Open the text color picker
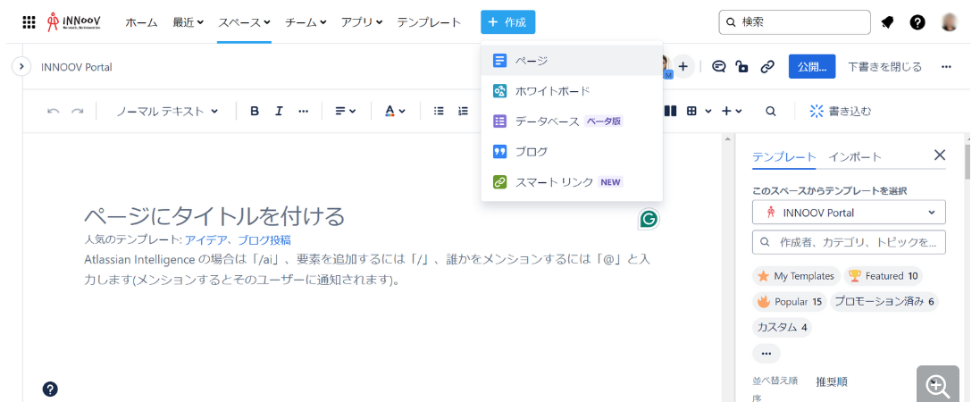The image size is (980, 402). [x=394, y=111]
